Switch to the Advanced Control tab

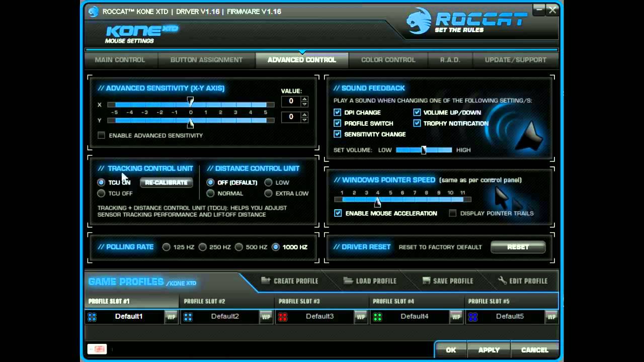click(x=302, y=60)
